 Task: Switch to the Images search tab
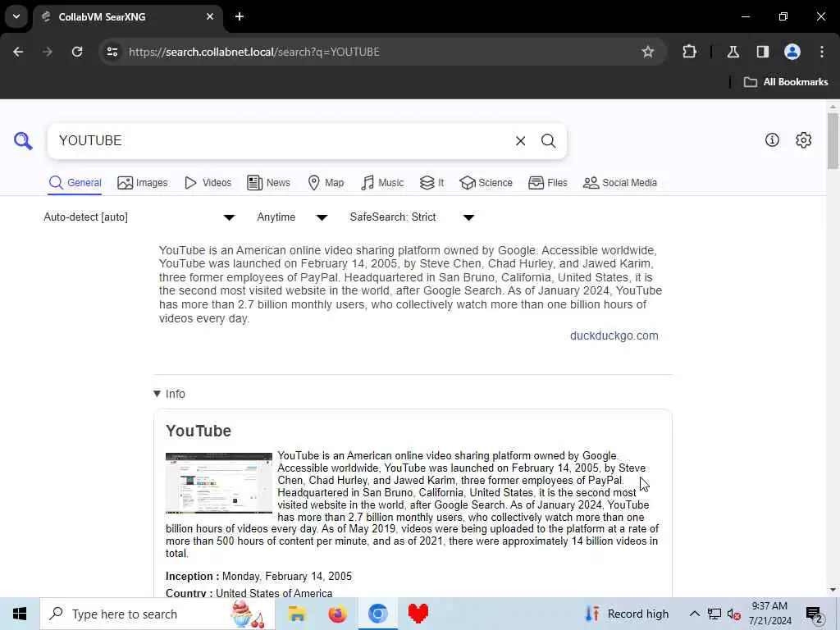143,183
